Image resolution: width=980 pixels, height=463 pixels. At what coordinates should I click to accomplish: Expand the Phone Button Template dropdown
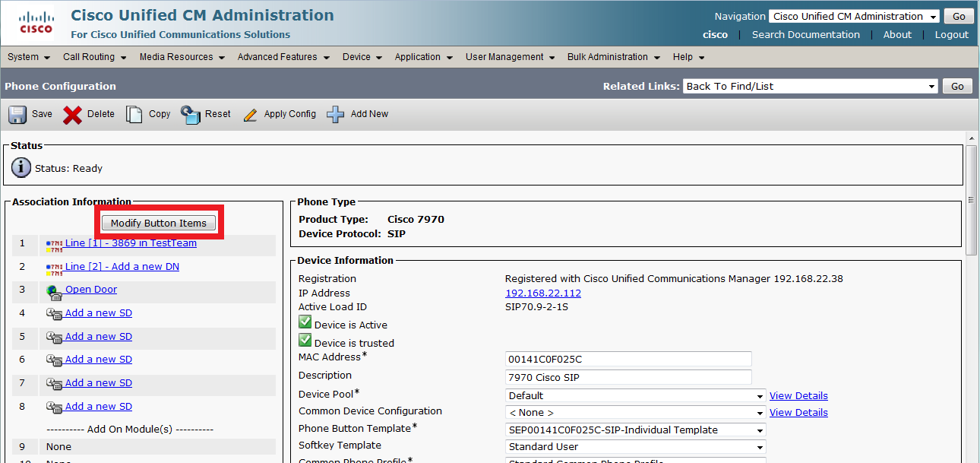(635, 430)
